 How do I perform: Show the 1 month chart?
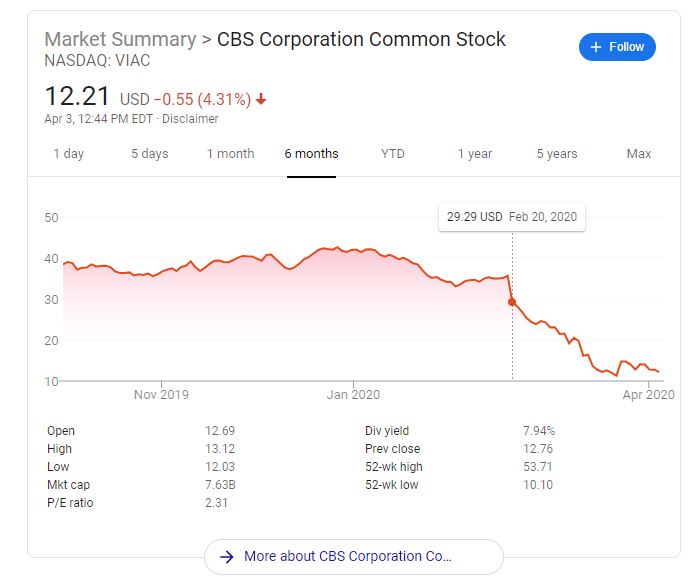click(230, 154)
